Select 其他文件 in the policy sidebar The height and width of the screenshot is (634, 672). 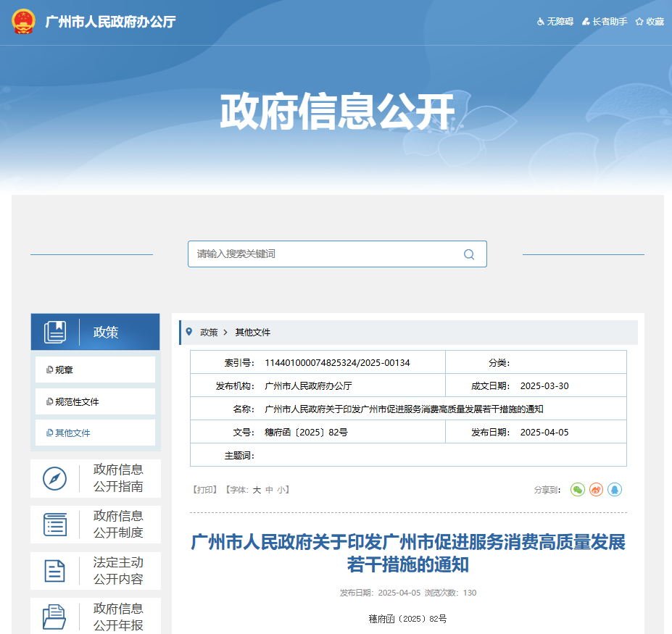[95, 433]
